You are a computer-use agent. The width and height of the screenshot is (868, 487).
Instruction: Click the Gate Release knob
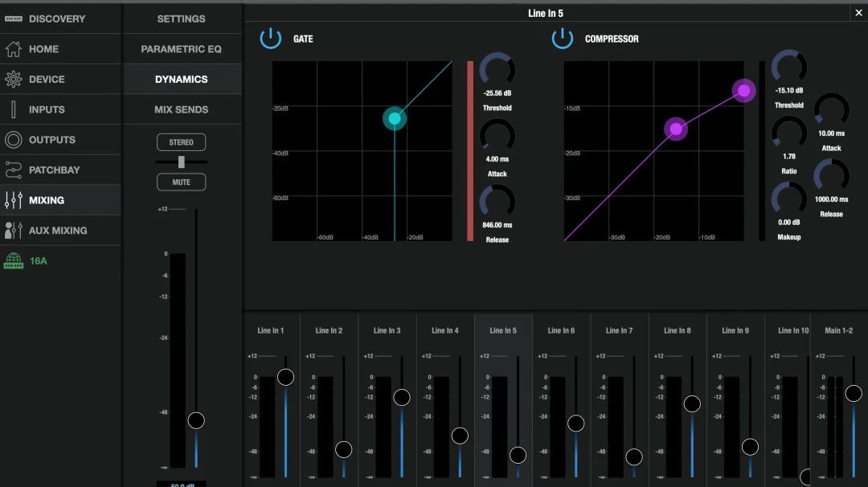coord(497,202)
